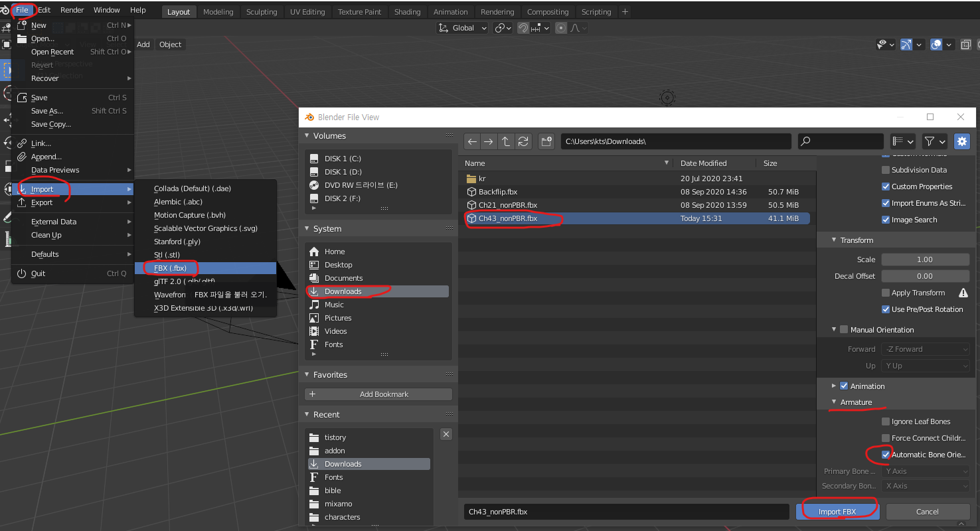Open the Render menu

tap(72, 10)
